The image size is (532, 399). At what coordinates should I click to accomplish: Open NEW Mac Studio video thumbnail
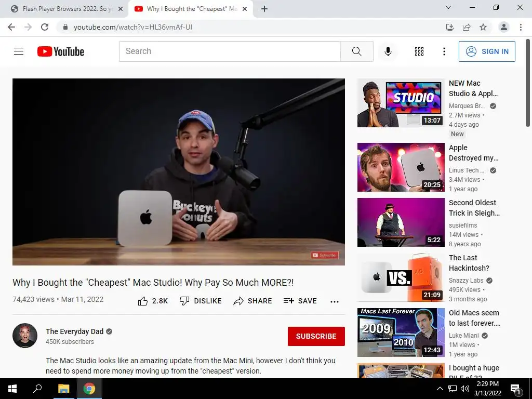(401, 103)
